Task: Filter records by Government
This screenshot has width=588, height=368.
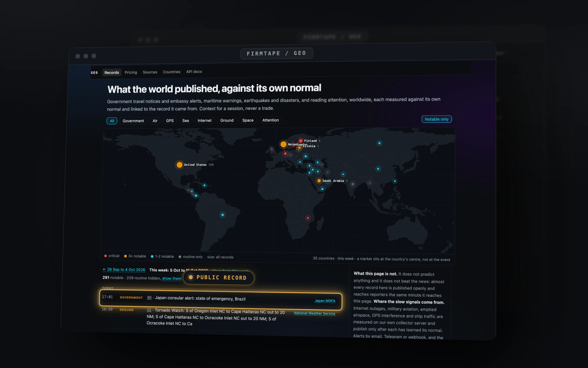Action: point(133,121)
